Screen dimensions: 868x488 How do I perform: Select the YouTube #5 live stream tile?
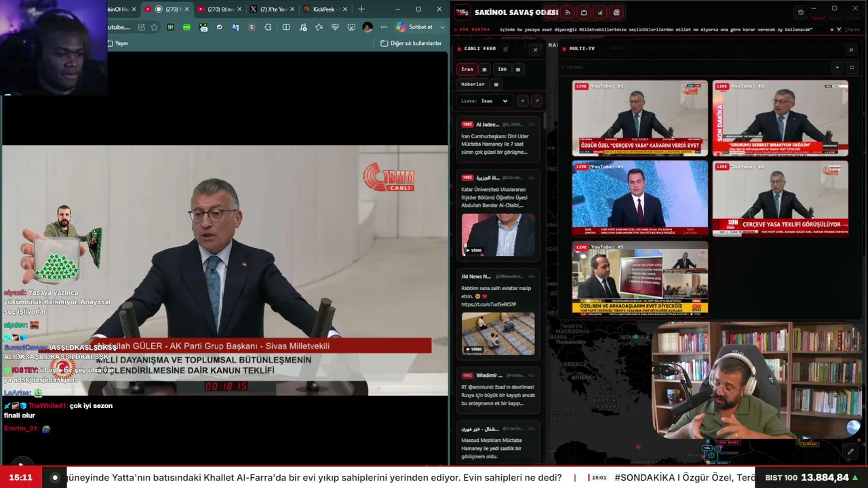[x=639, y=279]
